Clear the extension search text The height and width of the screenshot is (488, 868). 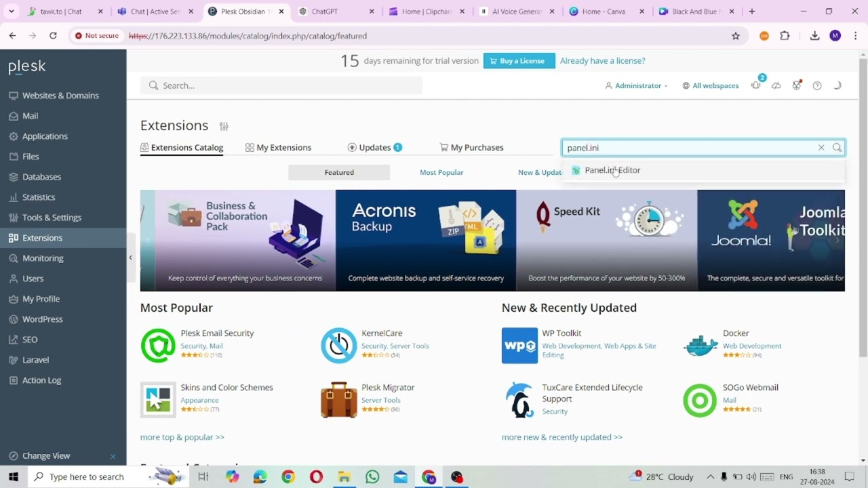tap(821, 148)
